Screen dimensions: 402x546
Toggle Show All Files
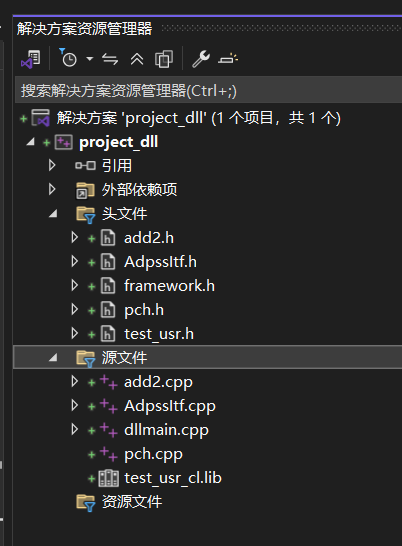point(164,59)
